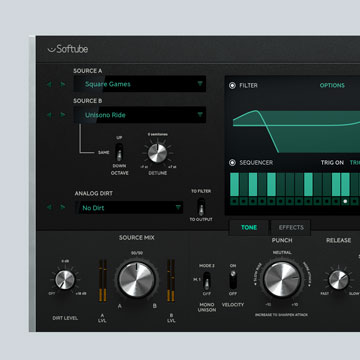The height and width of the screenshot is (360, 360).
Task: Click the Release knob
Action: 338,280
